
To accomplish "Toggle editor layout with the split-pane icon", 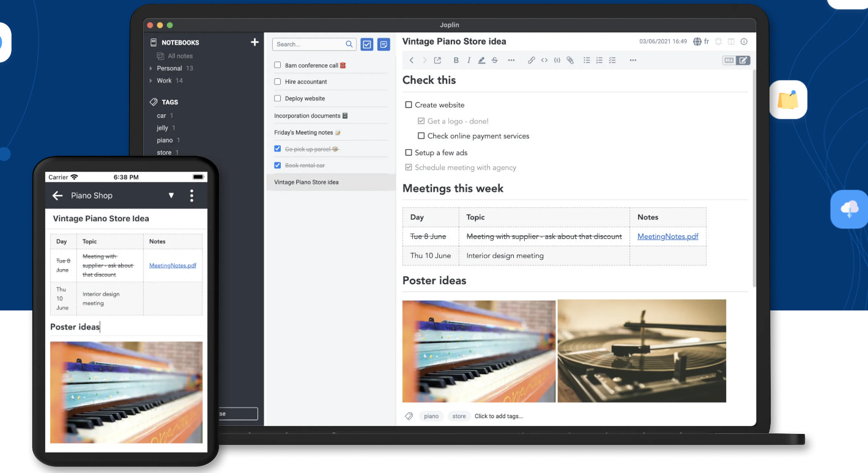I will [x=731, y=42].
